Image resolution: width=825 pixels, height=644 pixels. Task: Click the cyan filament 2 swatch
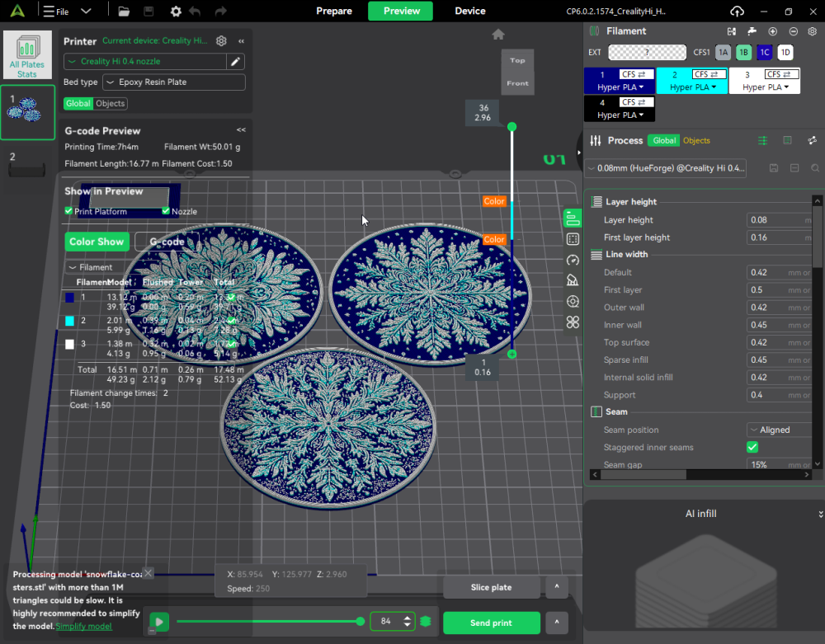[x=69, y=321]
